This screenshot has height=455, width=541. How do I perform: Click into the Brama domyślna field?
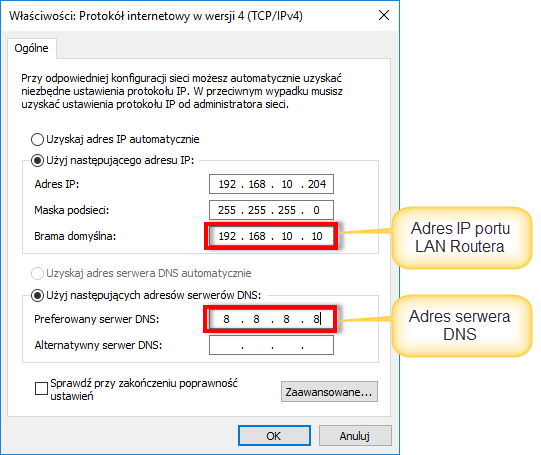pyautogui.click(x=271, y=236)
